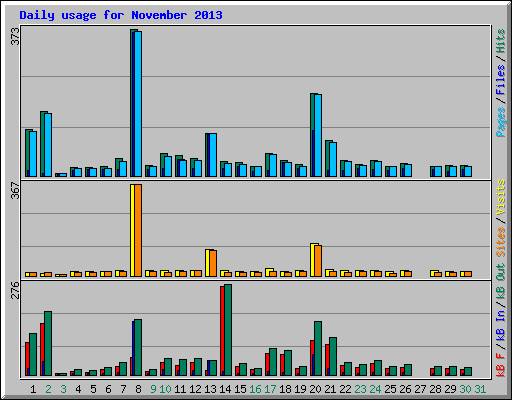Image resolution: width=512 pixels, height=400 pixels.
Task: Select day 26 on the x-axis
Action: coord(405,389)
